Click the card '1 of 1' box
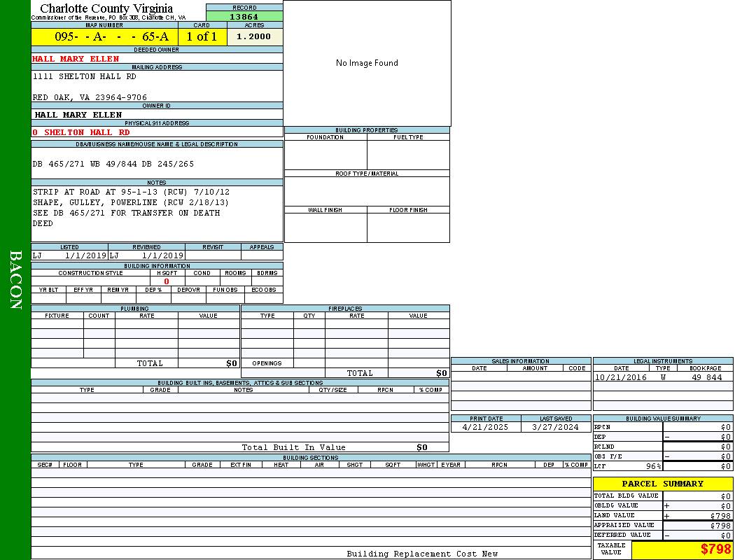The image size is (735, 560). [202, 37]
